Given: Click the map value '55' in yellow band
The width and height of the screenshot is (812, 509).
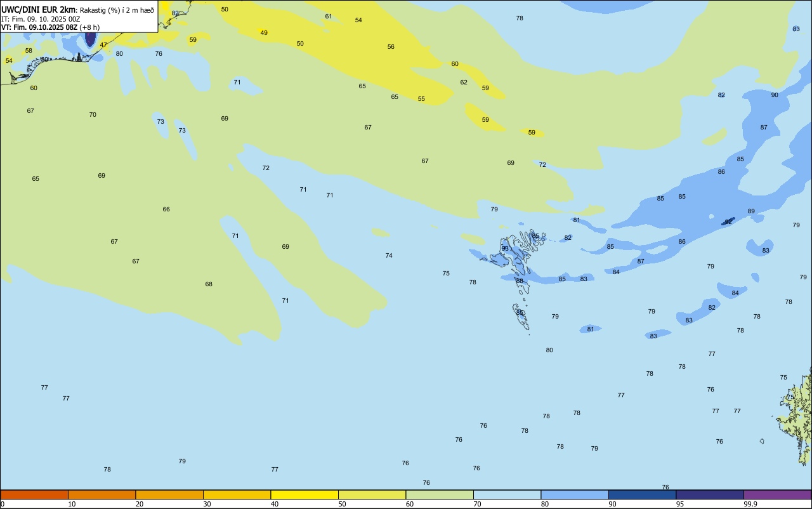Looking at the screenshot, I should tap(421, 99).
